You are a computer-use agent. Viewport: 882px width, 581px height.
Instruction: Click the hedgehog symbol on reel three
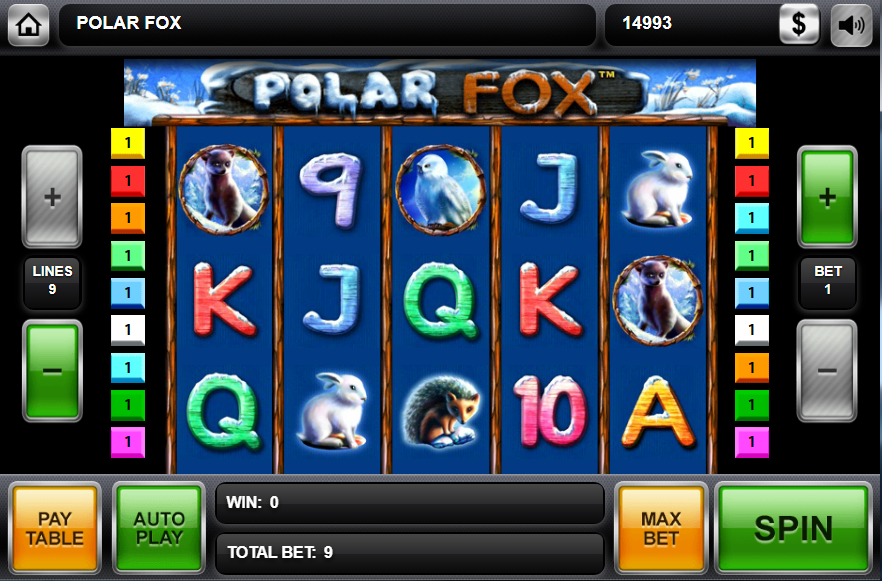pos(441,412)
